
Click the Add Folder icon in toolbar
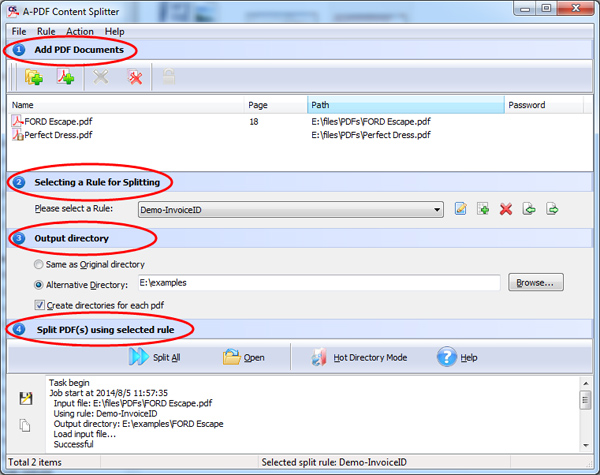[x=34, y=77]
